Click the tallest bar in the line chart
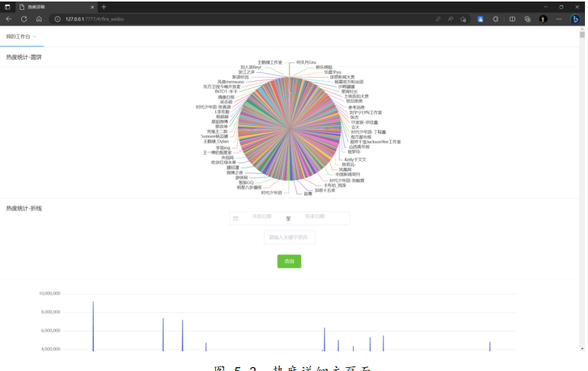Image resolution: width=588 pixels, height=371 pixels. tap(93, 326)
